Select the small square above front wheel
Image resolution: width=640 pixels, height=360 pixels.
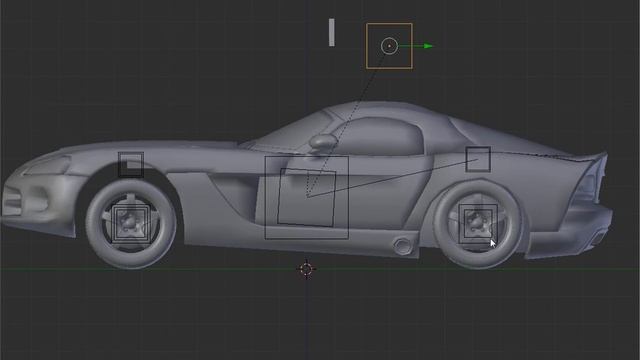click(131, 165)
